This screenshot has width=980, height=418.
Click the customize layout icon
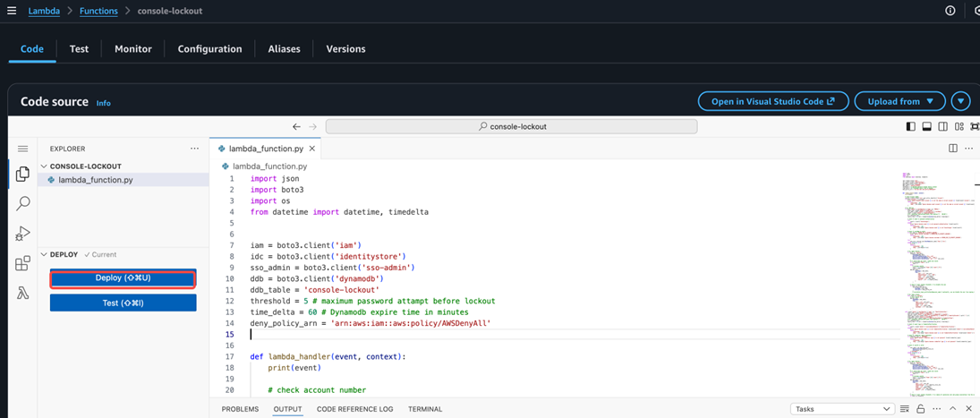959,126
